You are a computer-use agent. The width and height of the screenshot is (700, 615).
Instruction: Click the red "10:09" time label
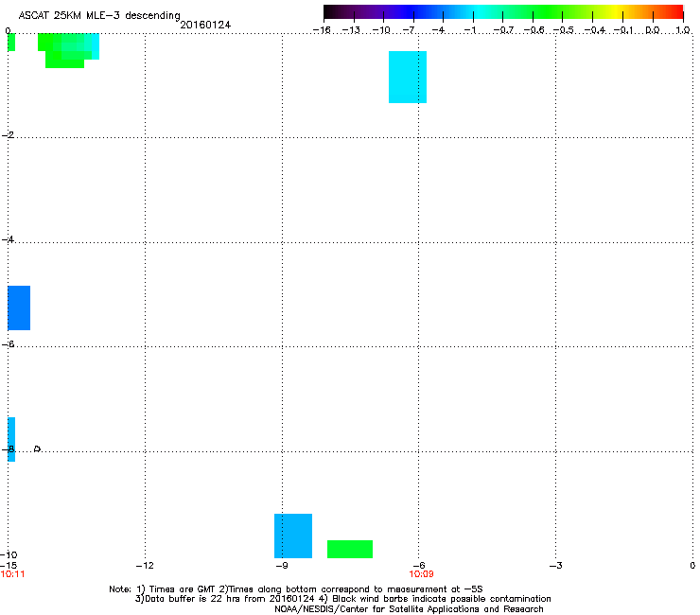click(422, 574)
